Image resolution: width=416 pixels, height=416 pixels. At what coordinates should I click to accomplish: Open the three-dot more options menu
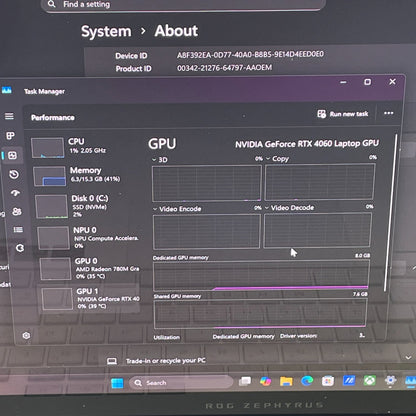coord(389,113)
